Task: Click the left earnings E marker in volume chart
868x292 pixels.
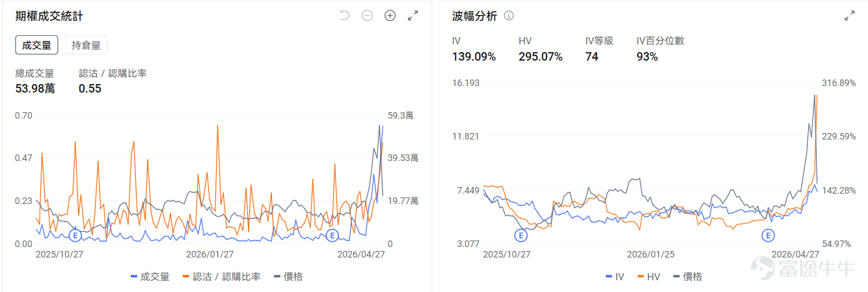Action: coord(74,235)
